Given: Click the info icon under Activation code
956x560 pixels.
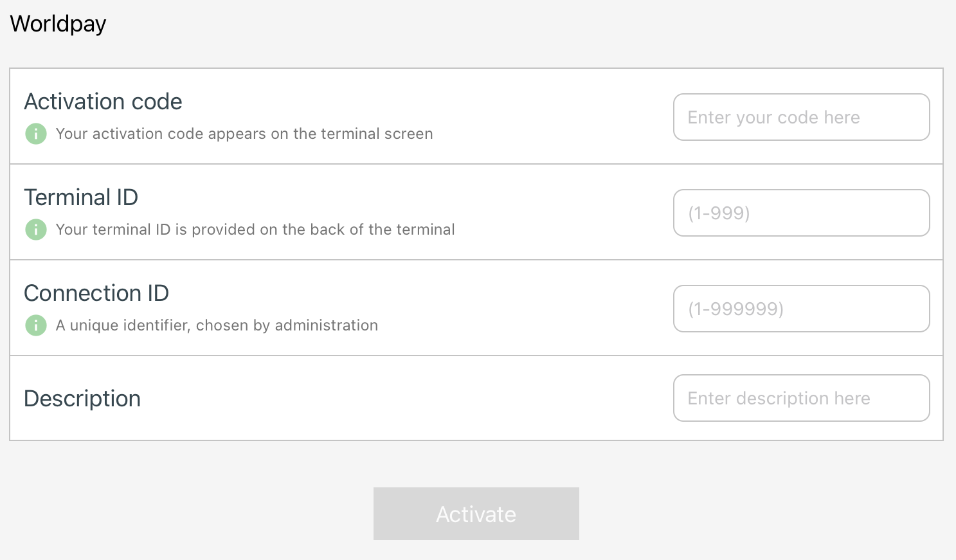Looking at the screenshot, I should (x=36, y=134).
